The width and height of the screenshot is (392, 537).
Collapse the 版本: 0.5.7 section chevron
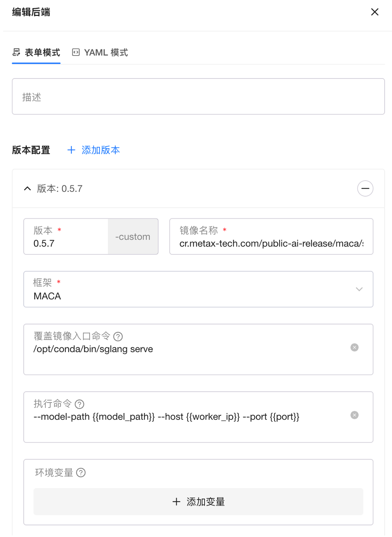point(28,189)
